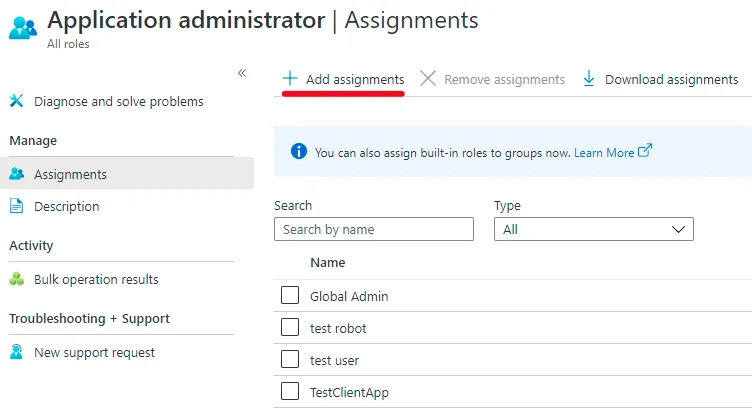Screen dimensions: 752x413
Task: Check the test user checkbox
Action: coord(290,360)
